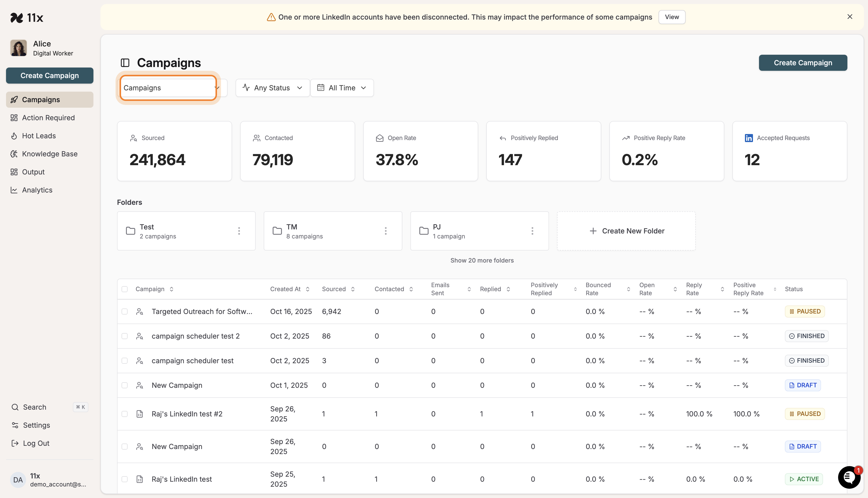Open the Test folder options kebab menu
The image size is (868, 498).
(239, 231)
